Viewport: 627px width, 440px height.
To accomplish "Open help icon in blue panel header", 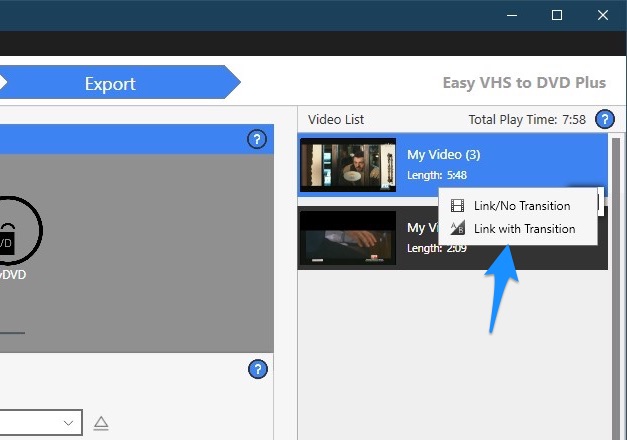I will [257, 139].
